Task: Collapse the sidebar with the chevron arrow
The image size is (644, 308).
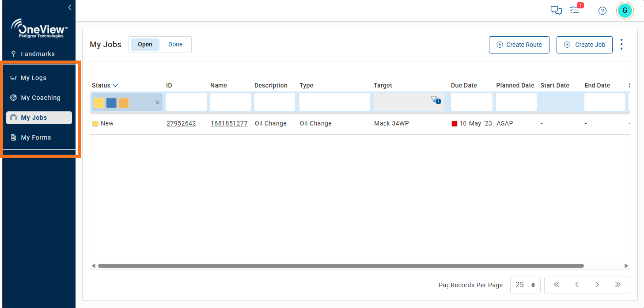Action: (x=69, y=8)
